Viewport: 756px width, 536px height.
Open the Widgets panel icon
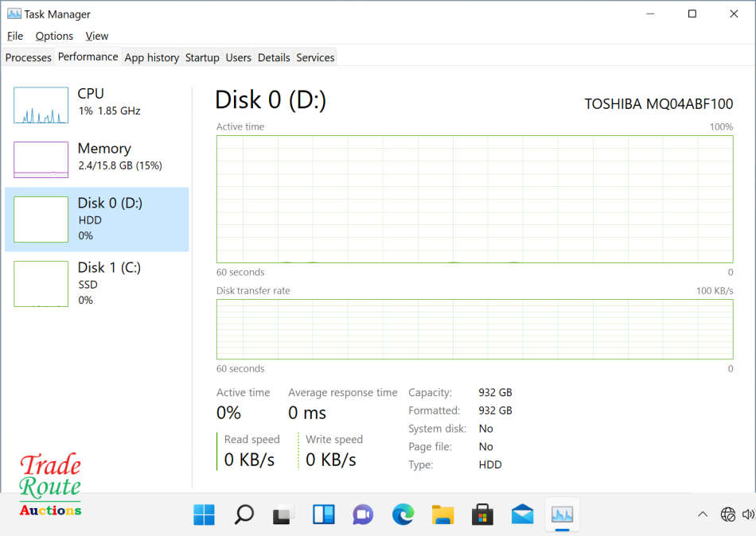[x=323, y=515]
